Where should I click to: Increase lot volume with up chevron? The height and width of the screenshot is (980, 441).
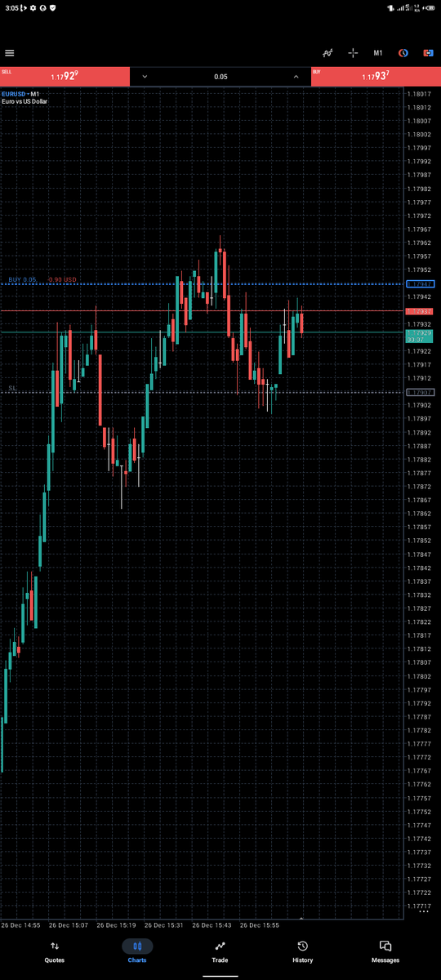296,76
